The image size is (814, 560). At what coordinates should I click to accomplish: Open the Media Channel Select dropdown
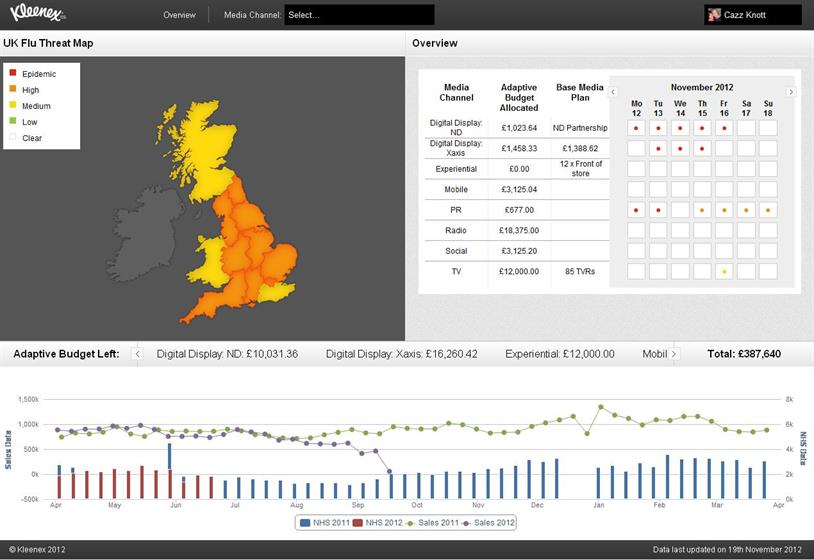(x=359, y=15)
